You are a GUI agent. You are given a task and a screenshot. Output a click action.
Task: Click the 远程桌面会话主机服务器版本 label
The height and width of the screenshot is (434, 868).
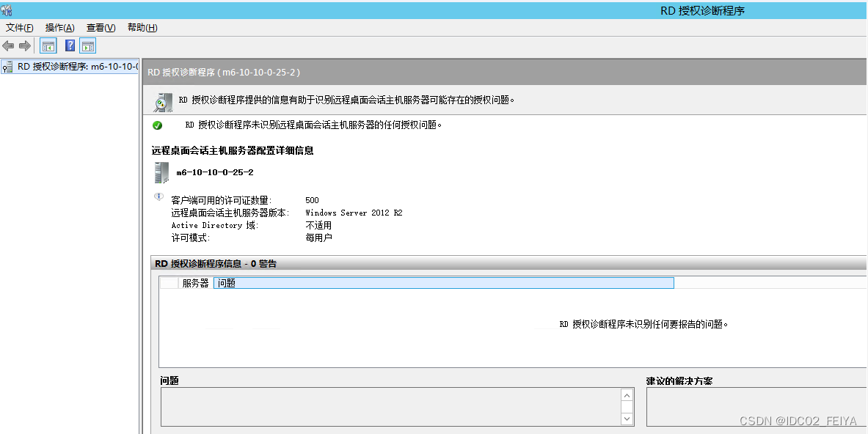(x=230, y=213)
